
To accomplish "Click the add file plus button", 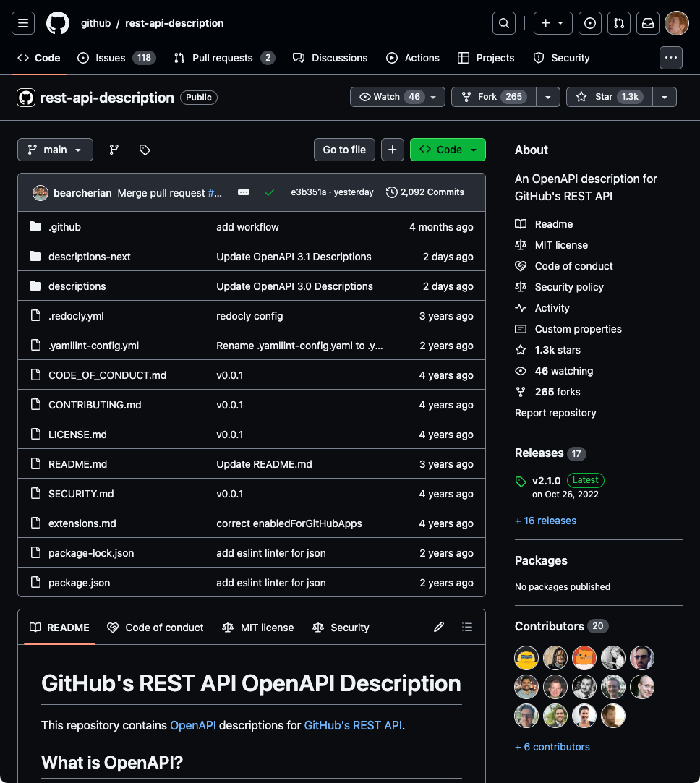I will click(x=392, y=150).
